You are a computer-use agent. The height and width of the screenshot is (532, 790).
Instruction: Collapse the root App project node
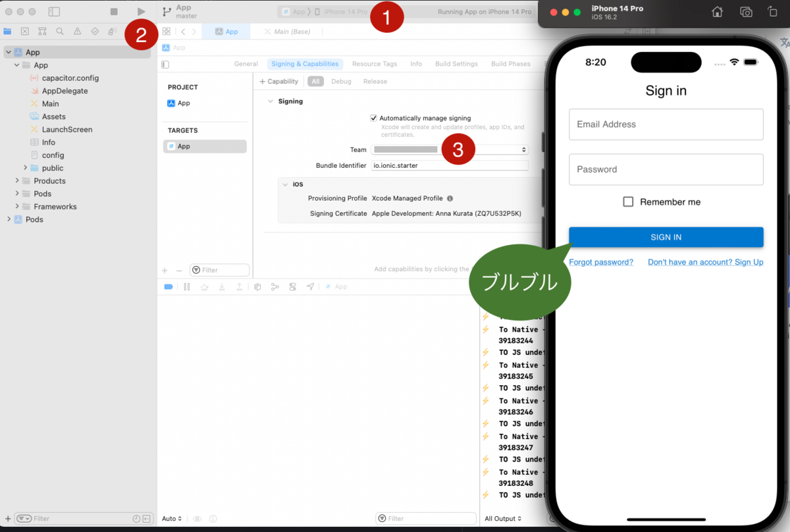point(8,53)
